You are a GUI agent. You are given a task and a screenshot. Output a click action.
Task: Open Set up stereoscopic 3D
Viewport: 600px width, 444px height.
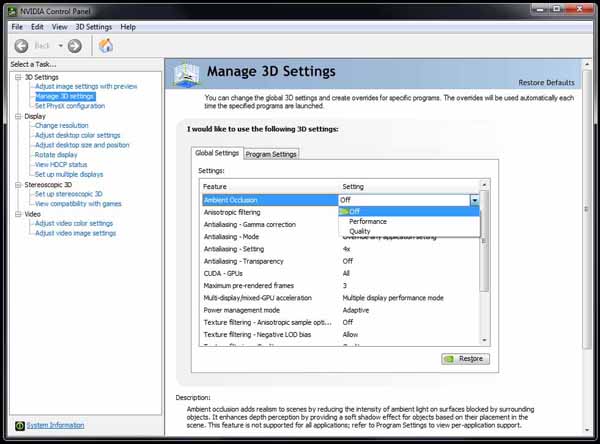(69, 194)
